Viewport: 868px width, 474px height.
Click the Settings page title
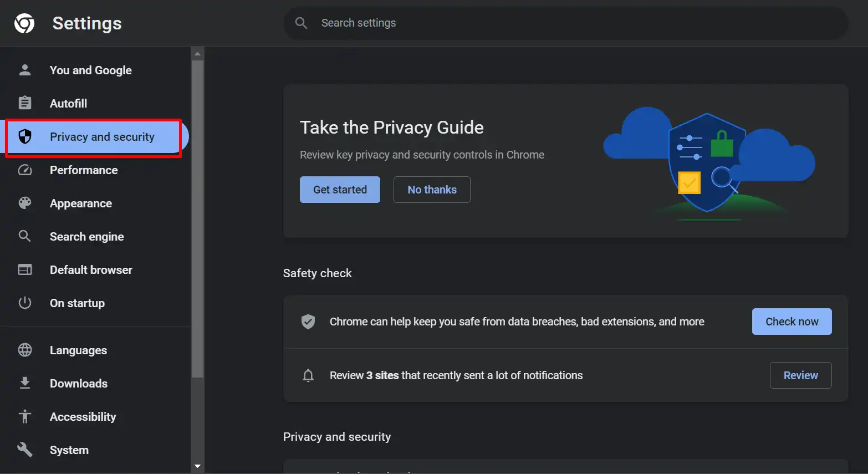point(87,23)
